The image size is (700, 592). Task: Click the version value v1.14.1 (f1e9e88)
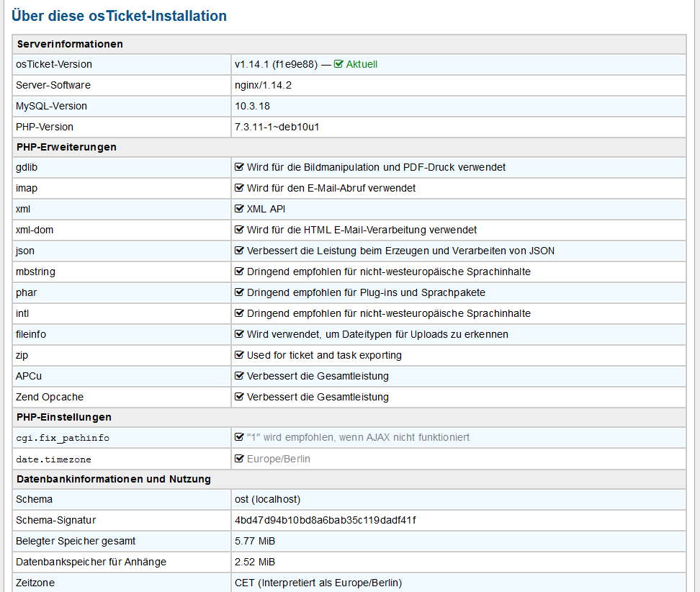point(277,64)
